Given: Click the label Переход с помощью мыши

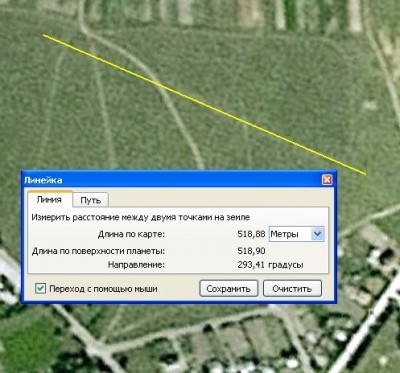Looking at the screenshot, I should 103,289.
